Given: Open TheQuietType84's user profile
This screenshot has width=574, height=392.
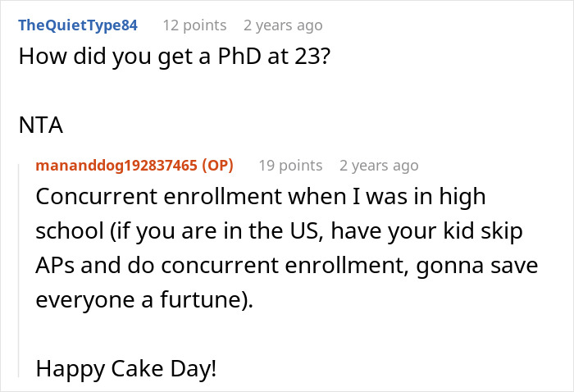Looking at the screenshot, I should (77, 25).
